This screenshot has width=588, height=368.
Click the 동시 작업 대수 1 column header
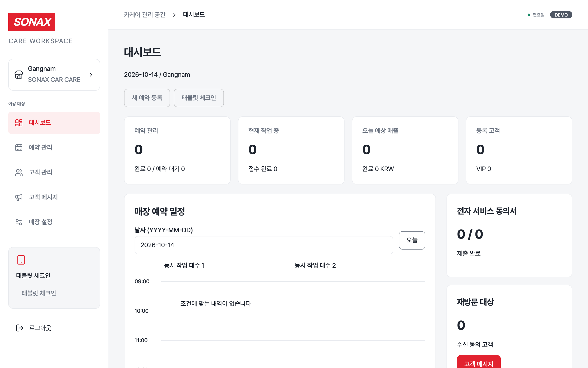[x=184, y=265]
